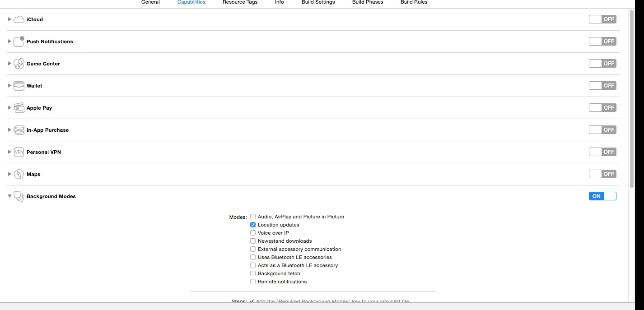Check External accessory communication
644x310 pixels.
tap(253, 249)
